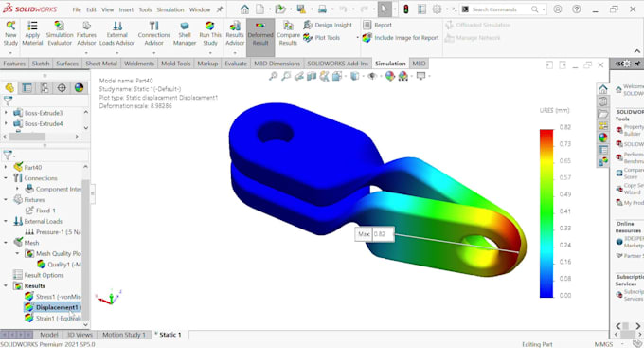Expand the Part40 study item

(x=6, y=167)
